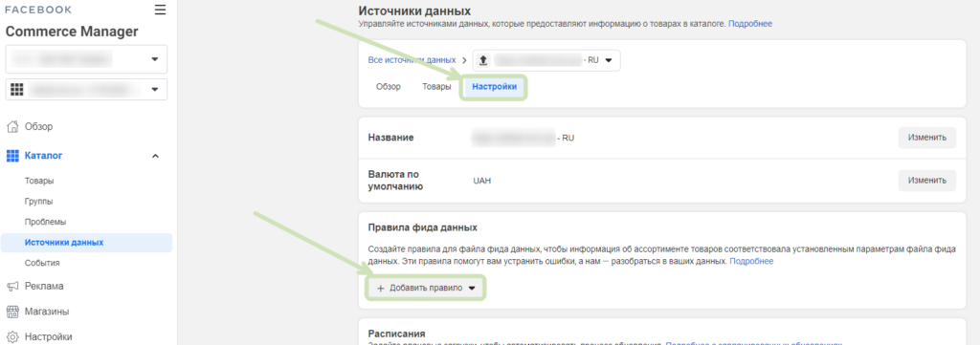Open Проблемы in the sidebar

(x=46, y=222)
